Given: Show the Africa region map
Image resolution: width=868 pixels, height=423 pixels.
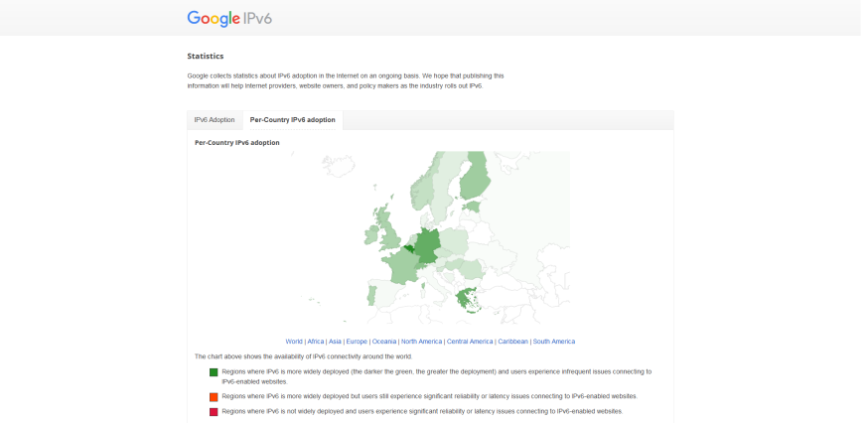Looking at the screenshot, I should coord(316,342).
